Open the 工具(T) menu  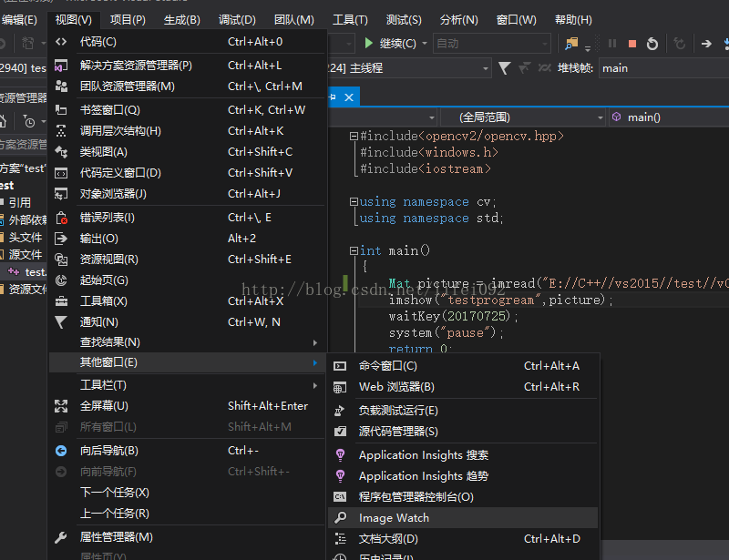[x=350, y=20]
